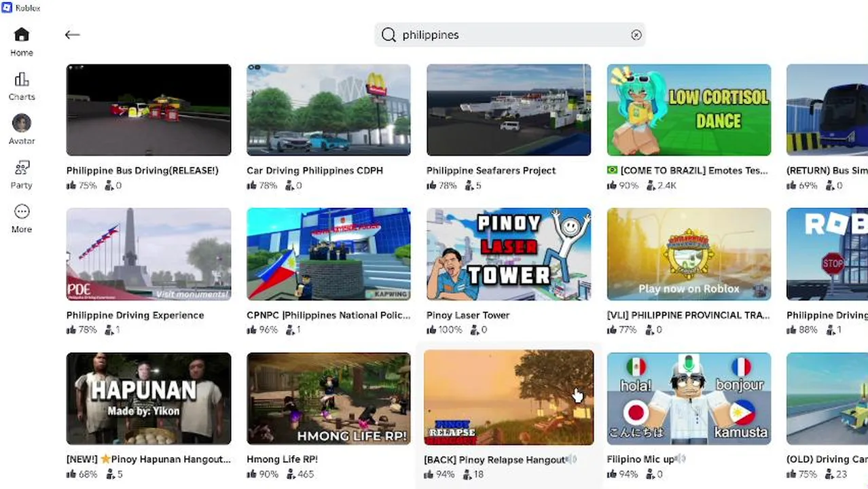
Task: Open (OLD) Driving game thumbnail
Action: point(827,399)
